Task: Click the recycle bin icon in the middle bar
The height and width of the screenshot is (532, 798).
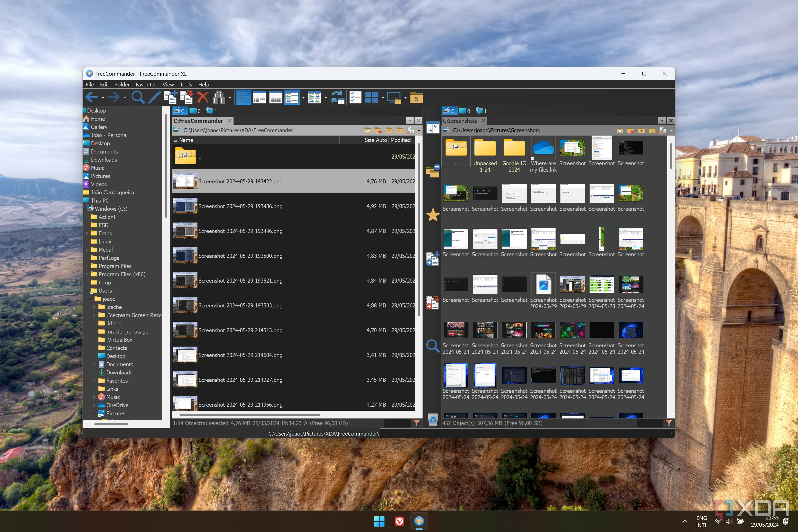Action: (x=433, y=420)
